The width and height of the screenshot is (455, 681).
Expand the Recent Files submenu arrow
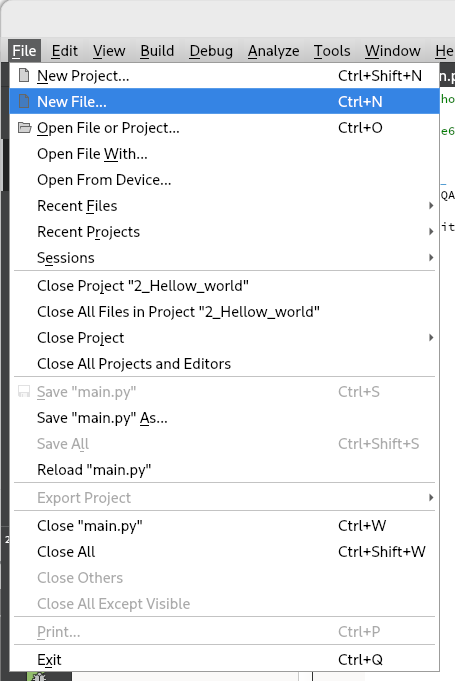pos(431,206)
